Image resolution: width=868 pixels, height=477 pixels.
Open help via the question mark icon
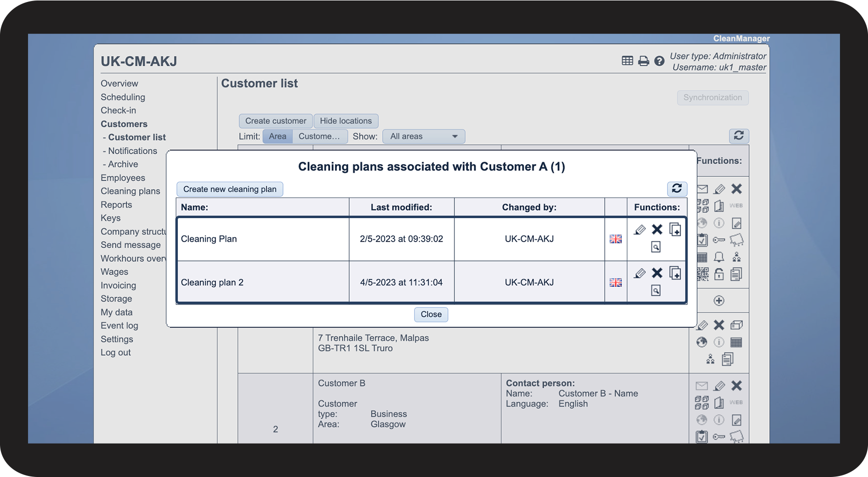(x=659, y=61)
